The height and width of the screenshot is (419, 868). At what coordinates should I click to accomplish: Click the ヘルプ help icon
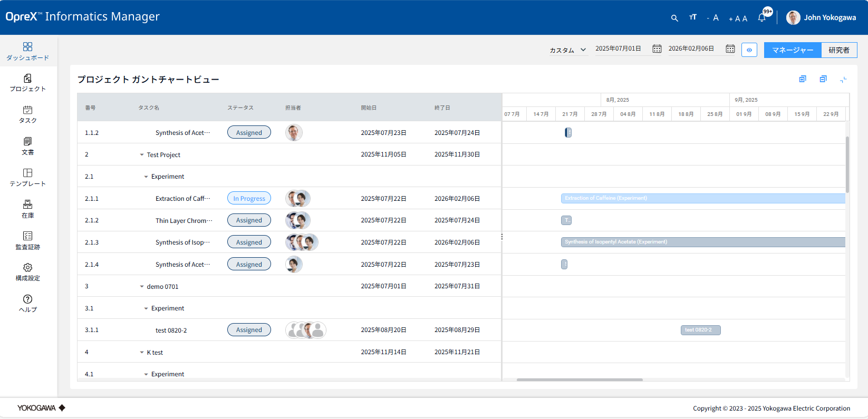point(28,303)
